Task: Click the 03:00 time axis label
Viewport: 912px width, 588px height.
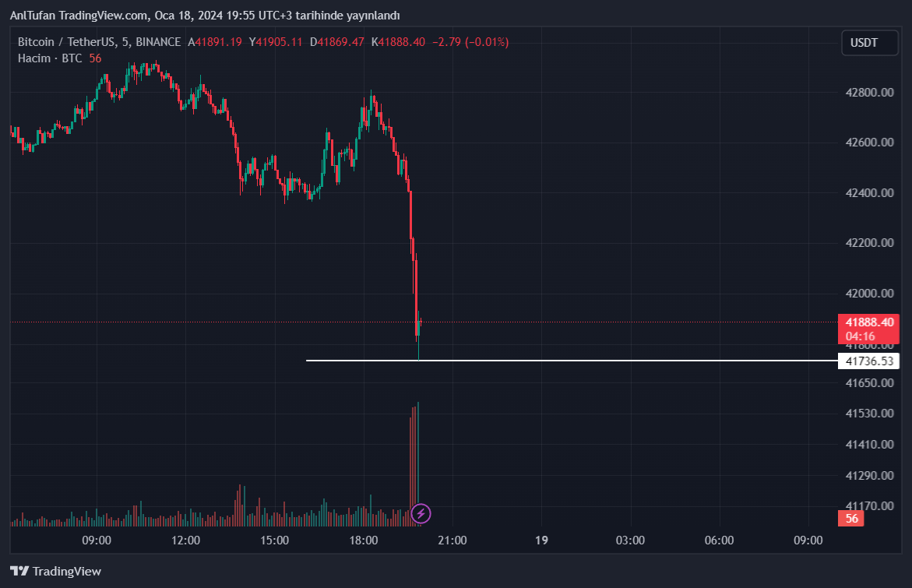Action: tap(630, 540)
